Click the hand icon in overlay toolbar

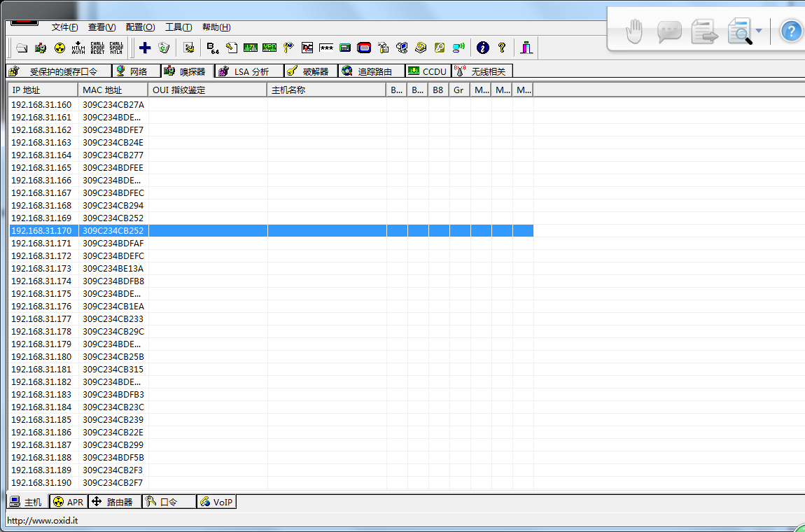coord(634,31)
